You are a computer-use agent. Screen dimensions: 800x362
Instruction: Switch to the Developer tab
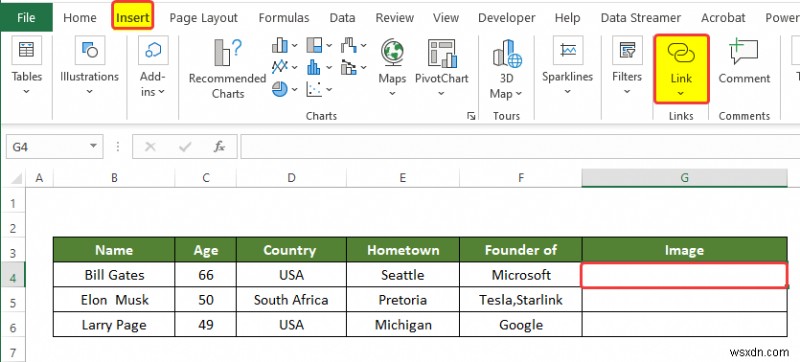507,18
